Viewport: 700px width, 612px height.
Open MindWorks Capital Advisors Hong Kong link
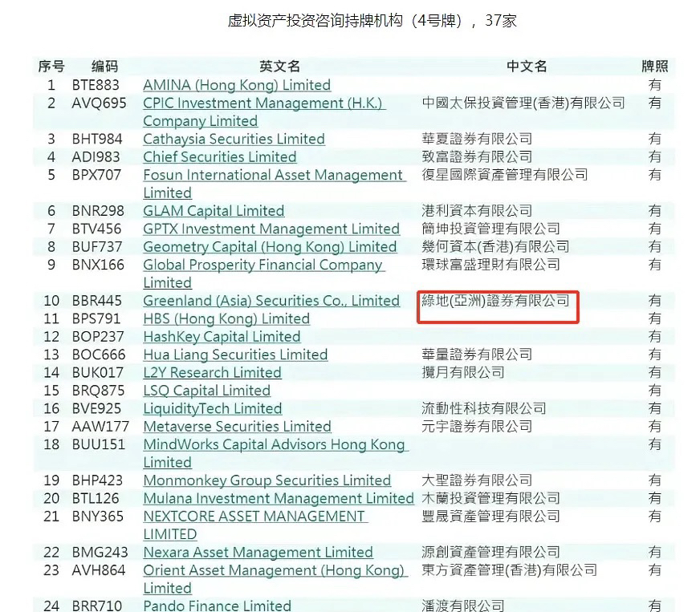(275, 453)
